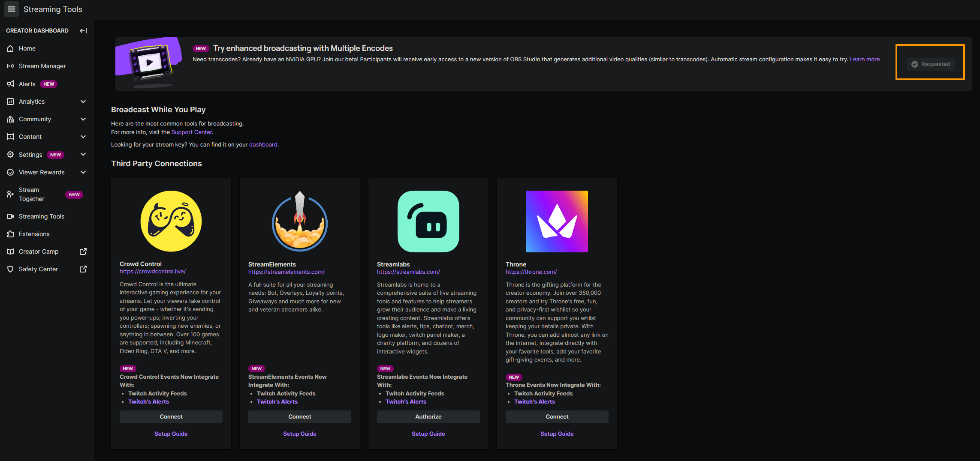Click the Alerts megaphone icon
This screenshot has height=461, width=980.
click(10, 84)
